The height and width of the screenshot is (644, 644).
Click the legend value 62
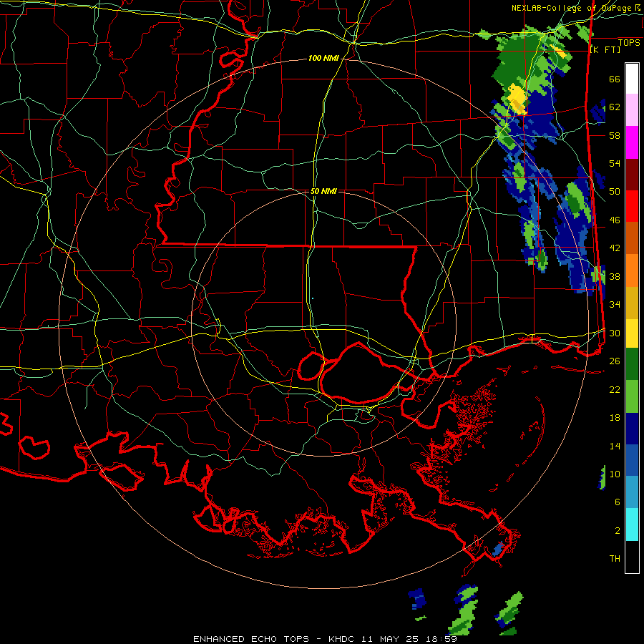click(615, 107)
